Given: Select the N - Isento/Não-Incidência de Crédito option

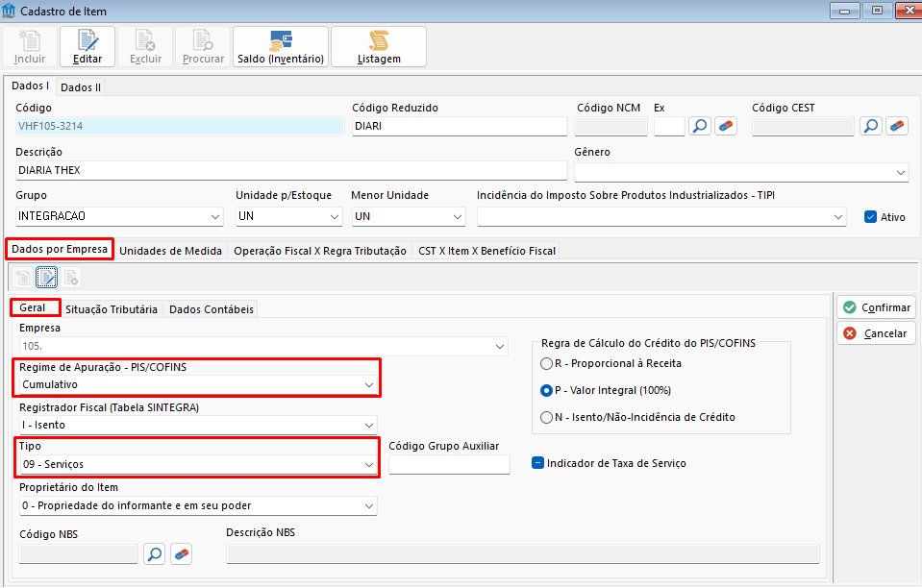Looking at the screenshot, I should click(547, 417).
